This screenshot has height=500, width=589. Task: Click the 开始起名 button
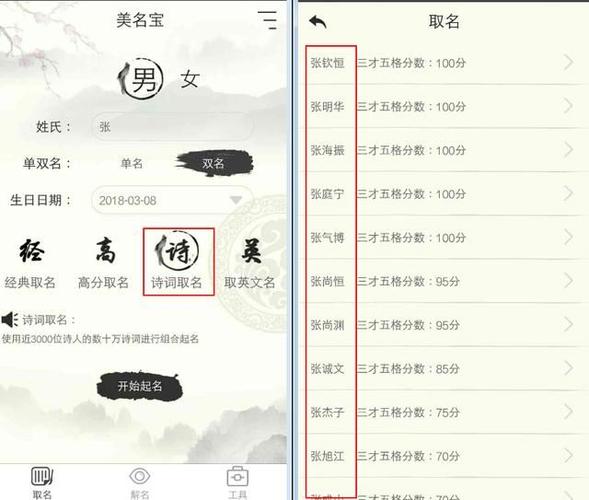[140, 386]
